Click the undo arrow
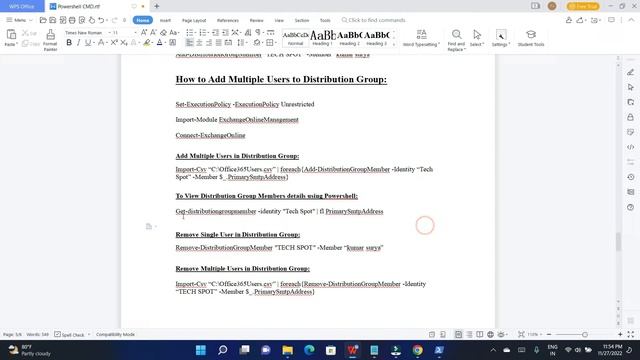Viewport: 640px width, 360px height. click(x=101, y=20)
